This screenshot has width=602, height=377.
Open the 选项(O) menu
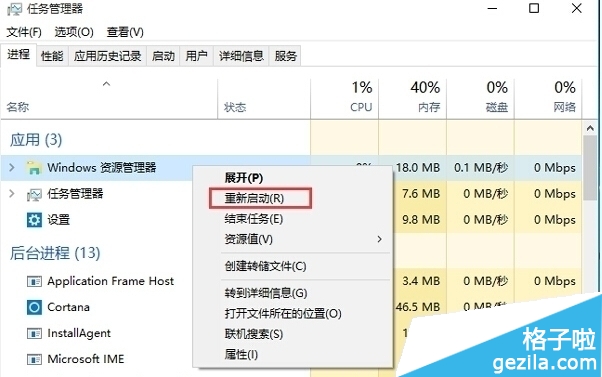pos(74,32)
